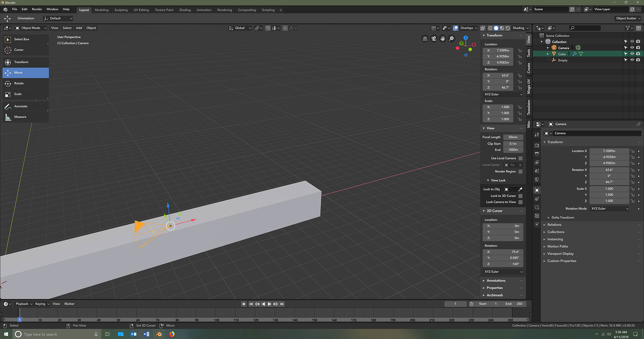Switch to rendered viewport shading sphere icon
The height and width of the screenshot is (339, 644).
508,28
